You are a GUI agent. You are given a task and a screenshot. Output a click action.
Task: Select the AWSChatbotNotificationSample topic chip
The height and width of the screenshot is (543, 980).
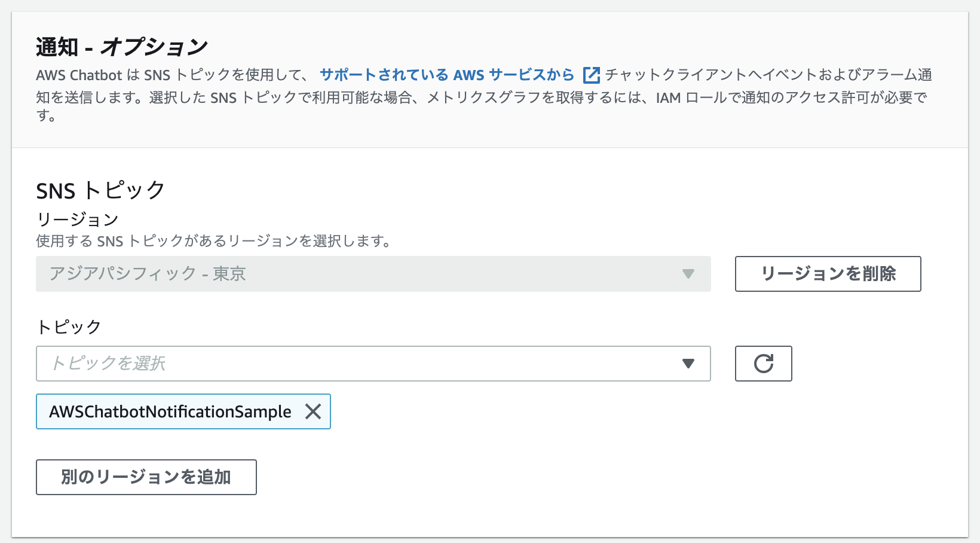170,411
